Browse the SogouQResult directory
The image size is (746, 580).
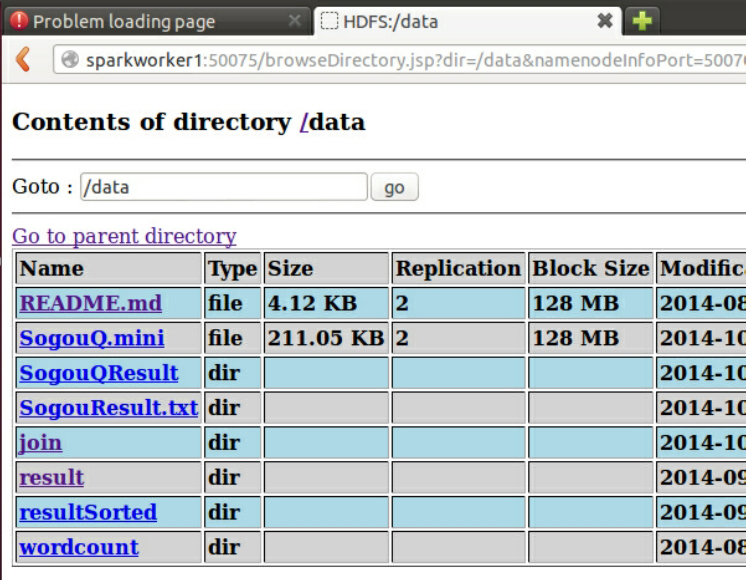pos(99,373)
